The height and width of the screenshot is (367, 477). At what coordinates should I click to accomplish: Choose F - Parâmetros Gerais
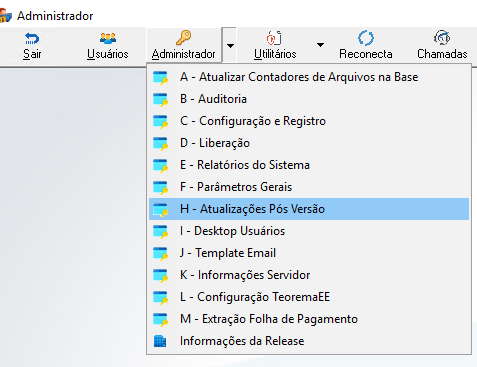coord(309,187)
